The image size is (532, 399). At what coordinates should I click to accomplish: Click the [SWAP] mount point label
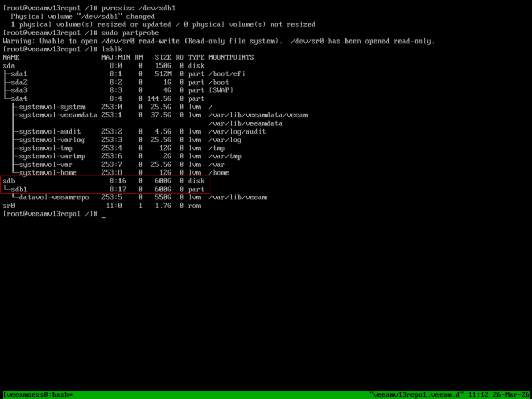pyautogui.click(x=220, y=90)
